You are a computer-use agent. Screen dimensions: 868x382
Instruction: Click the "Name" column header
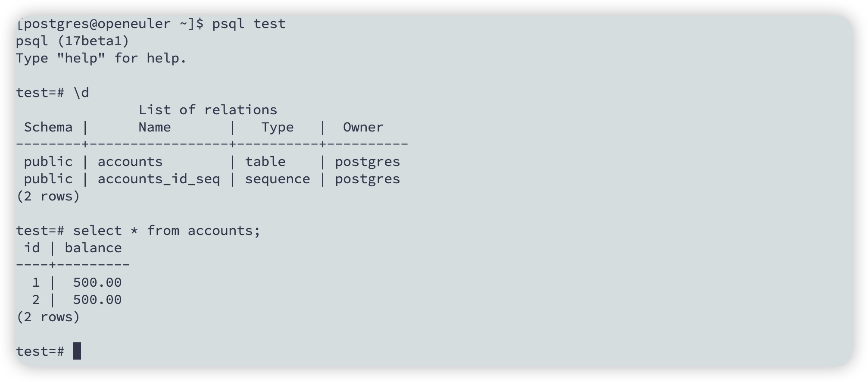coord(155,127)
